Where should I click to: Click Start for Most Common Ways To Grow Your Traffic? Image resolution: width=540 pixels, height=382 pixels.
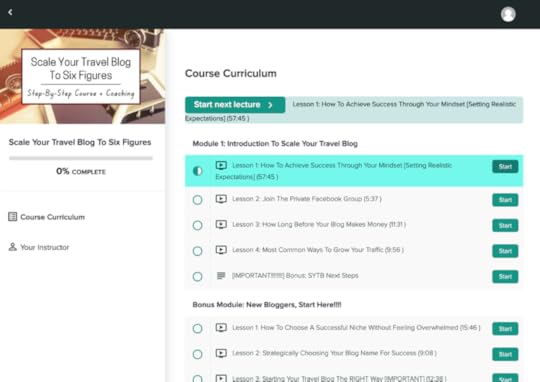click(505, 251)
